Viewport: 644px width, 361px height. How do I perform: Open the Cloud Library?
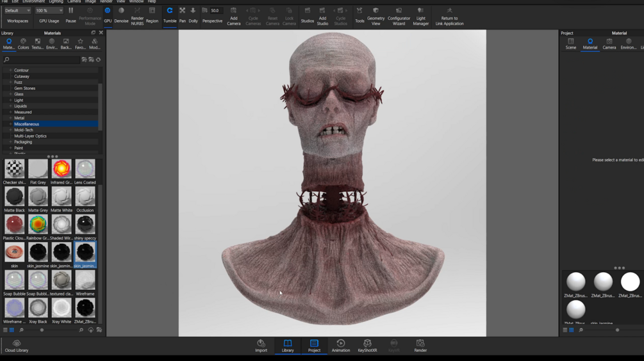tap(17, 346)
